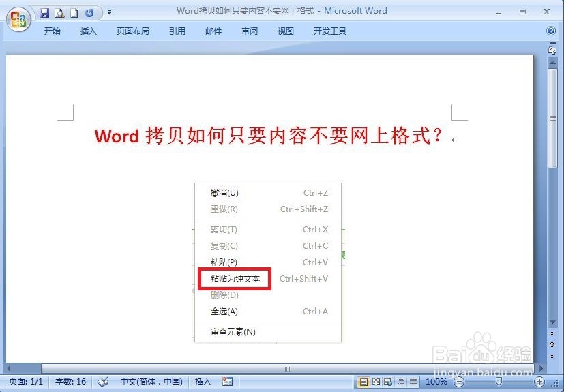
Task: Click the split-window bar above the ruler button
Action: coord(552,43)
